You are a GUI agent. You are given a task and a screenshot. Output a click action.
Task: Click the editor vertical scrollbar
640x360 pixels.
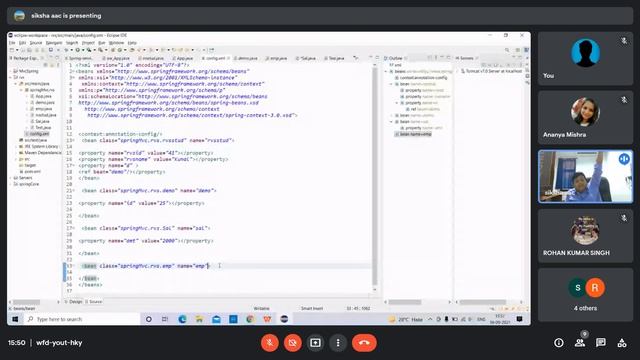tap(375, 176)
